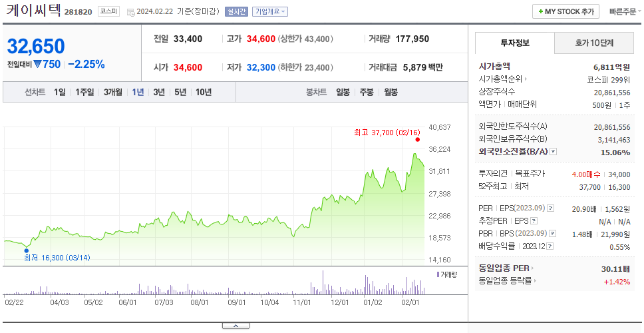Click the 52주최고 최저 values 37,700 16,300
The height and width of the screenshot is (333, 644).
(605, 187)
